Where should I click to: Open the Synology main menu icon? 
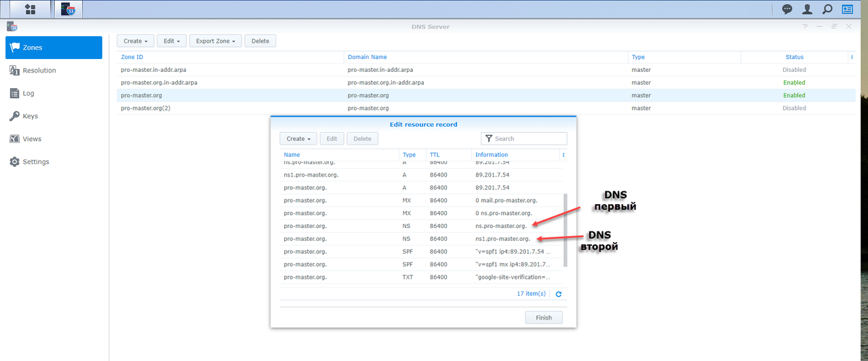pos(30,9)
